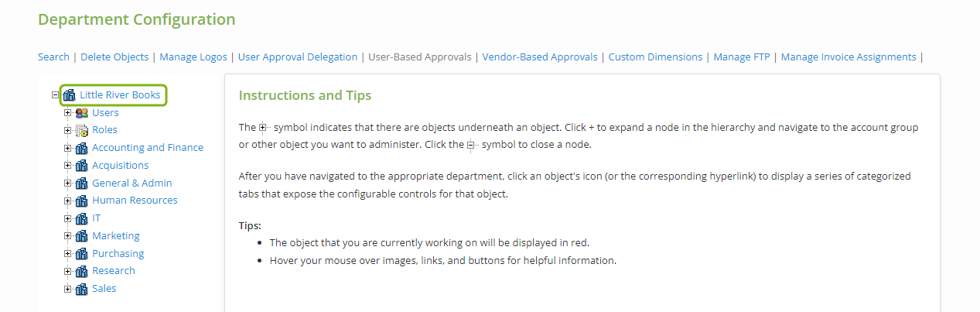
Task: Click the Accounting and Finance department icon
Action: coord(81,148)
